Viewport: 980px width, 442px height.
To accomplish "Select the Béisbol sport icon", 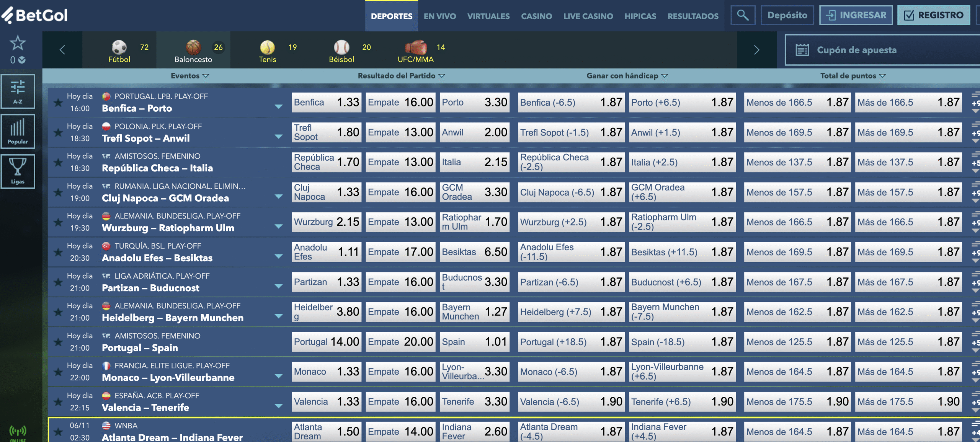I will 341,47.
